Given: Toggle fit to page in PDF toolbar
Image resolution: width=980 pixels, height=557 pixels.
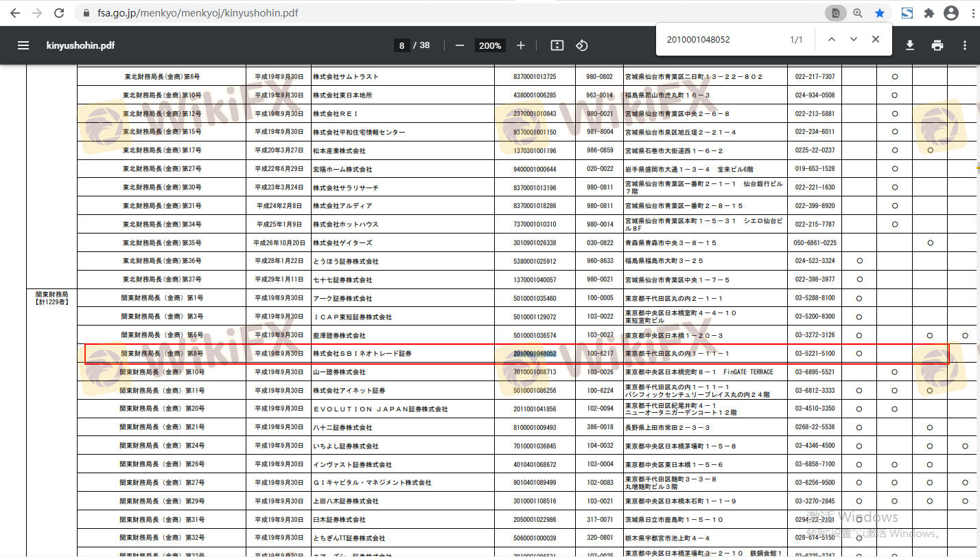Looking at the screenshot, I should (557, 45).
